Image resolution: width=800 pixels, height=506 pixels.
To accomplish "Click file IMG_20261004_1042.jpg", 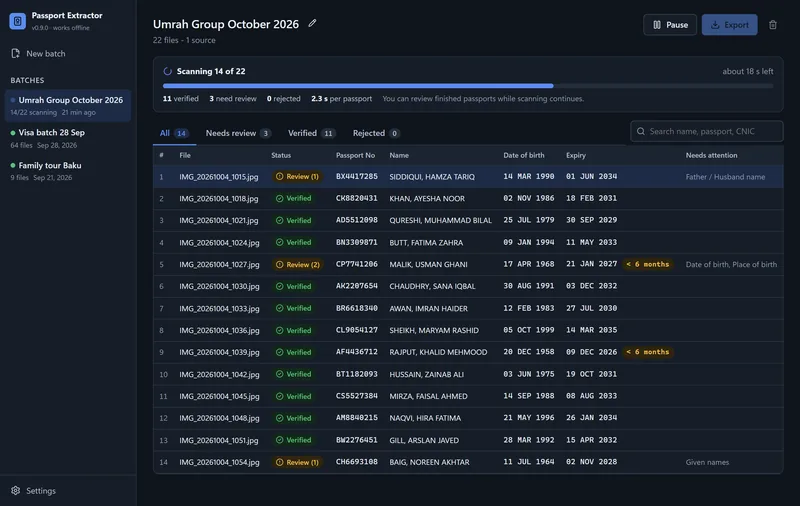I will coord(219,374).
